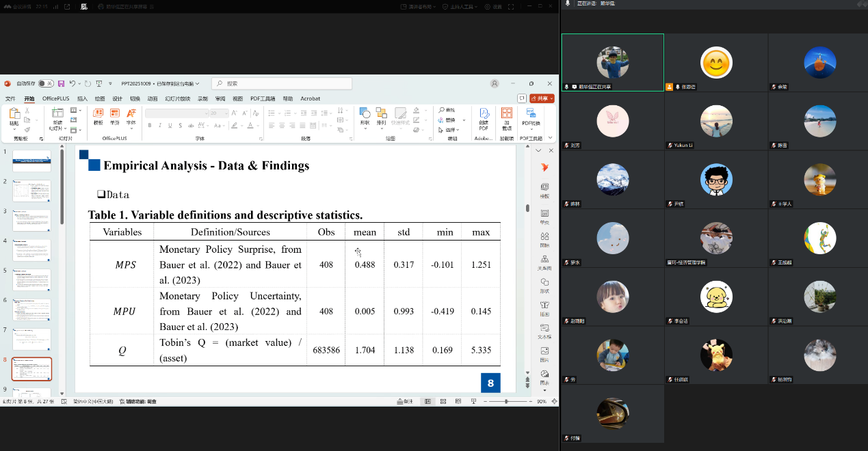Image resolution: width=868 pixels, height=451 pixels.
Task: Open the 关系图 panel in right sidebar
Action: [x=544, y=262]
